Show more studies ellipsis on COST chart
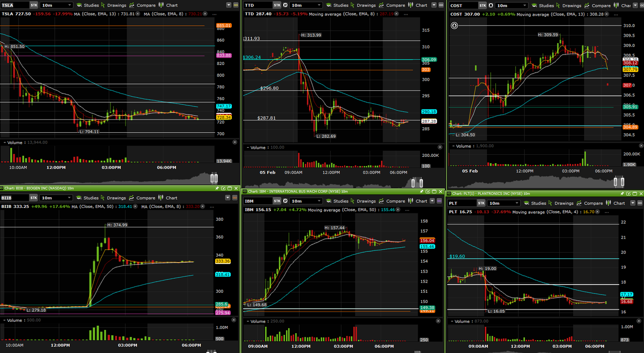The height and width of the screenshot is (353, 644). (x=616, y=15)
